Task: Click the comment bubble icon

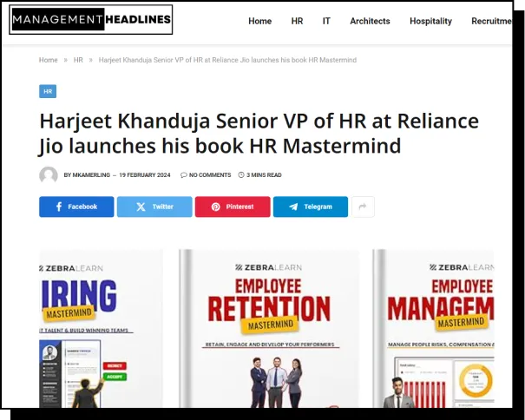Action: (183, 174)
